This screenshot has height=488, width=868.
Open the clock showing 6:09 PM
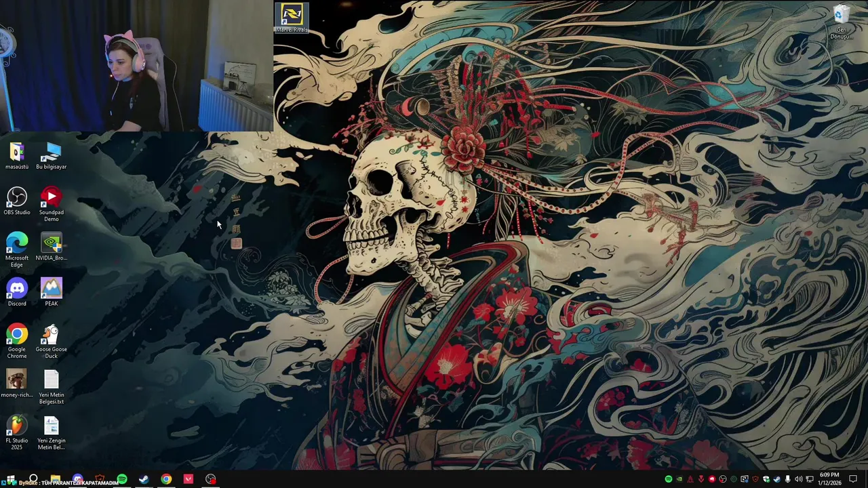click(829, 479)
